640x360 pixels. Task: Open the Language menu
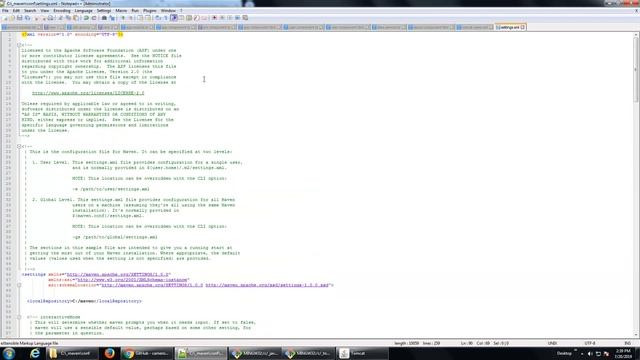coord(84,11)
